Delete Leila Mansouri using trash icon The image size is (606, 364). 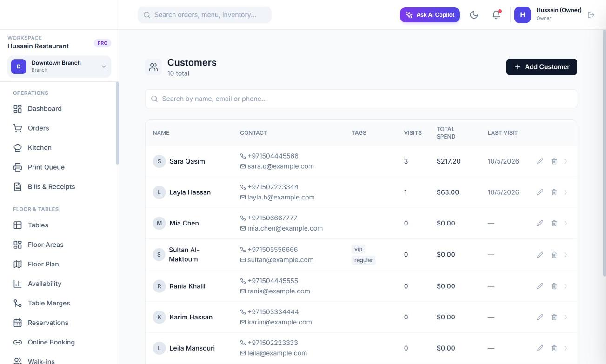coord(554,348)
